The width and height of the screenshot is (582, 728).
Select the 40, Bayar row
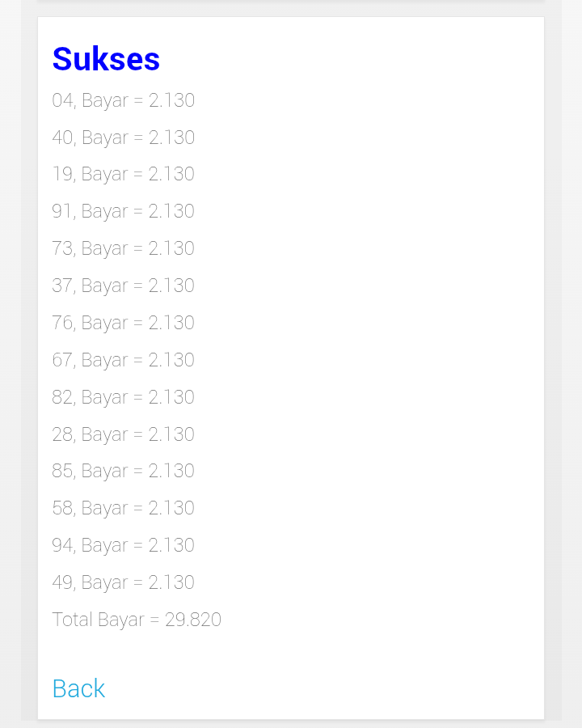123,138
